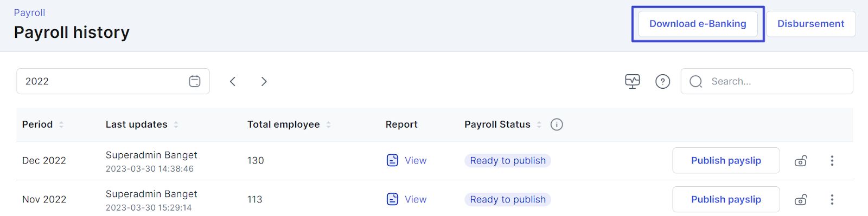The width and height of the screenshot is (868, 216).
Task: Click the Payroll breadcrumb link
Action: 29,12
